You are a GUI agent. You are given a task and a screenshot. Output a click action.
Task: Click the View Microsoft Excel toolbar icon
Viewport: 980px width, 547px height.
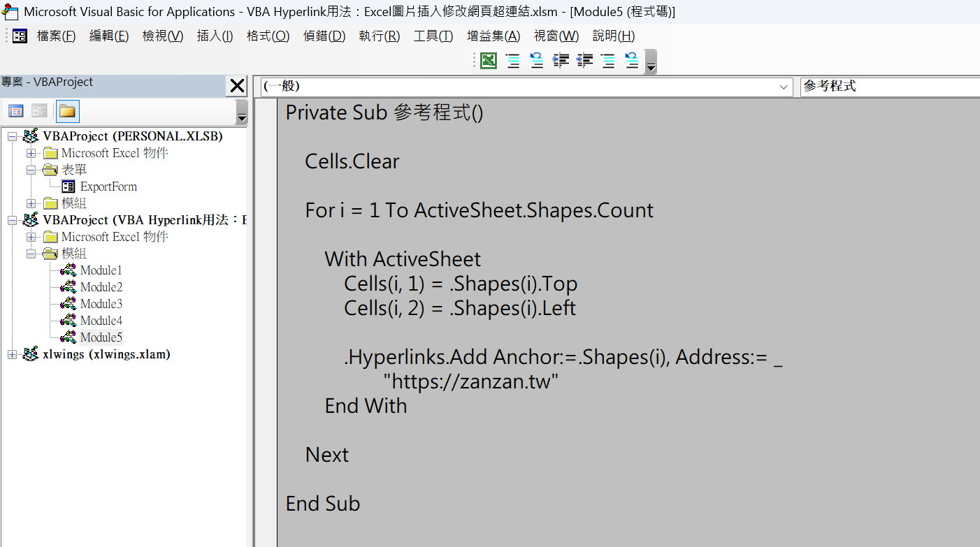click(489, 61)
